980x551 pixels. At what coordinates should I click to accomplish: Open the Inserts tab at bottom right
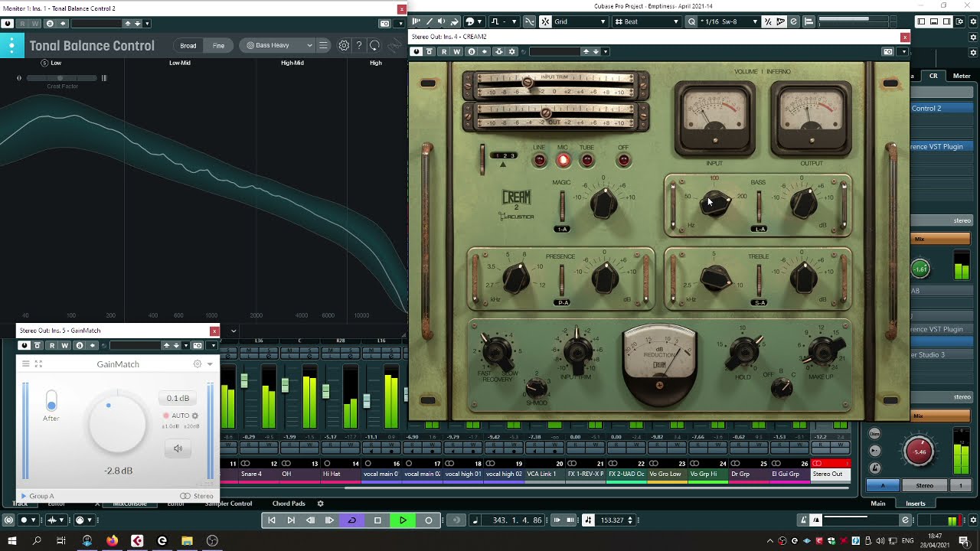point(916,504)
